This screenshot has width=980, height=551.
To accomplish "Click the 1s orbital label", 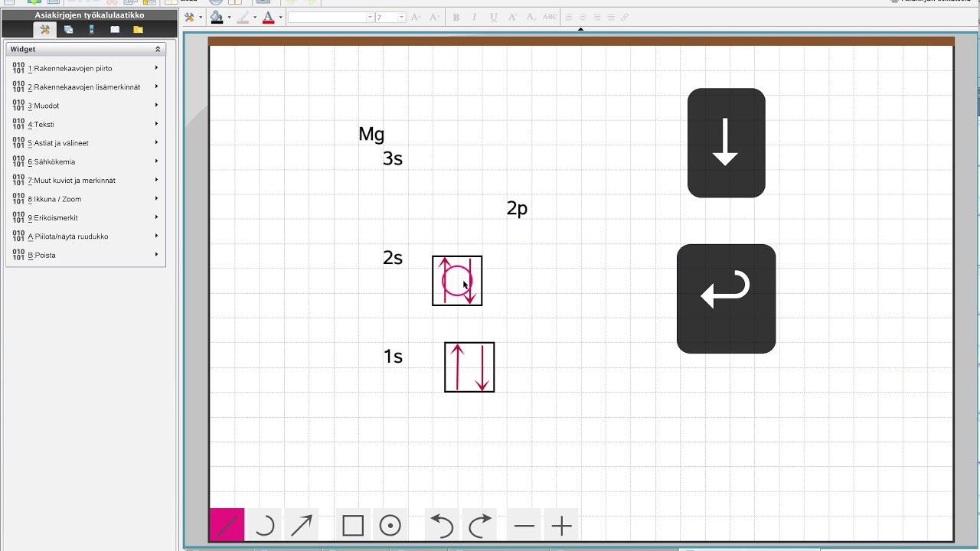I will click(393, 357).
